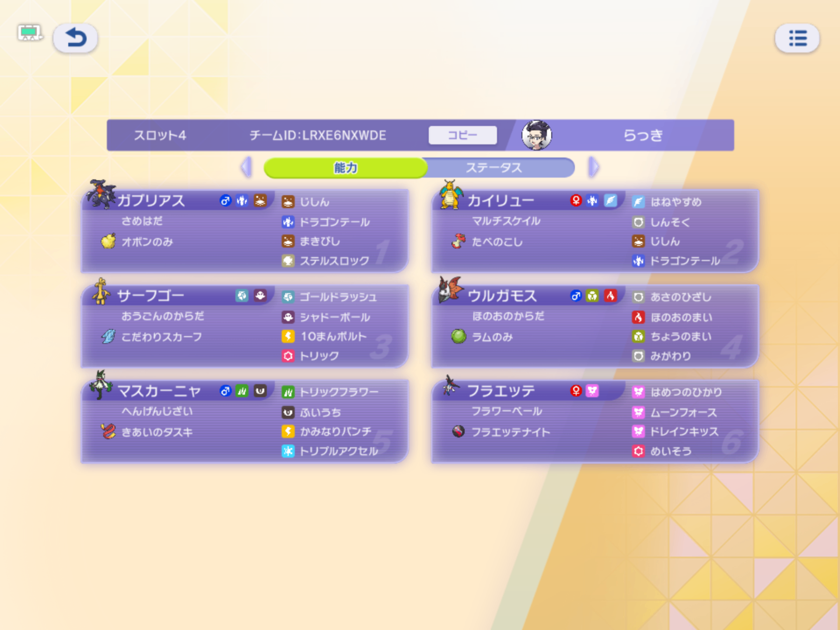Screen dimensions: 840x630
Task: Tap the へんげんじざい ability text
Action: click(x=157, y=411)
